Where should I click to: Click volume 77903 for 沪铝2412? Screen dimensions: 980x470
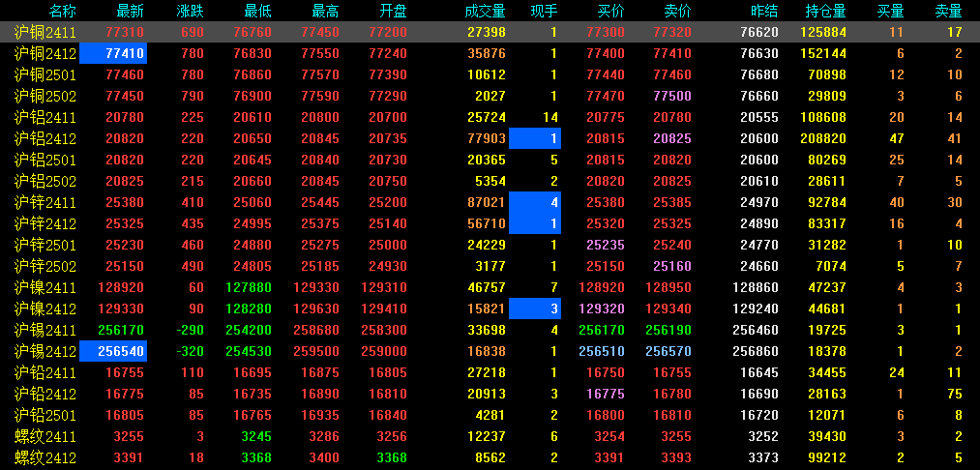point(487,138)
